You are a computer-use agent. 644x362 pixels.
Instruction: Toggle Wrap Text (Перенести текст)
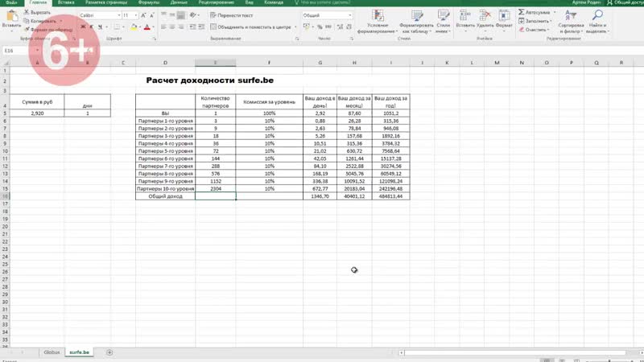[232, 15]
